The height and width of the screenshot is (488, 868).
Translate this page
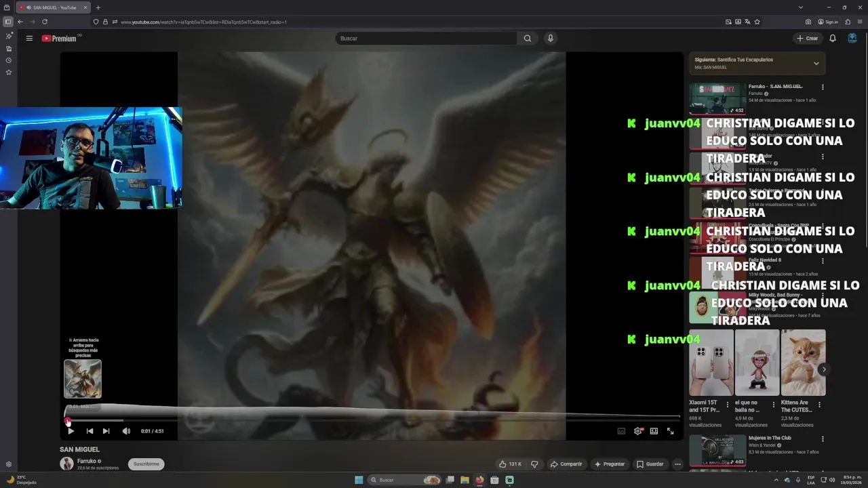click(747, 22)
